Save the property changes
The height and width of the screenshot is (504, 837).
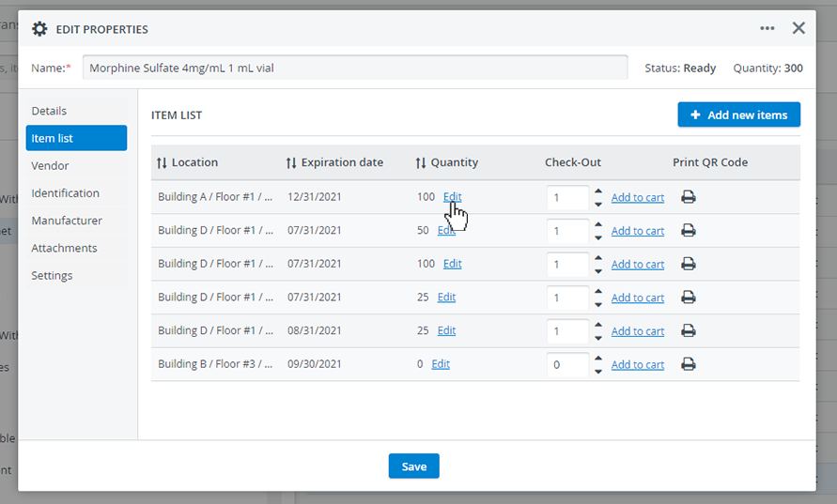(413, 466)
